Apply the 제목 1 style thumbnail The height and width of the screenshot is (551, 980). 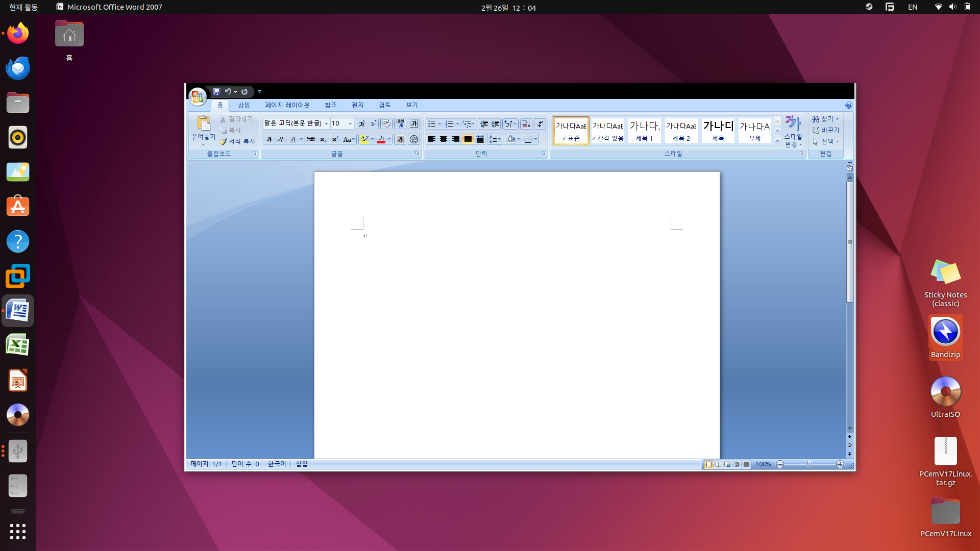click(x=644, y=131)
